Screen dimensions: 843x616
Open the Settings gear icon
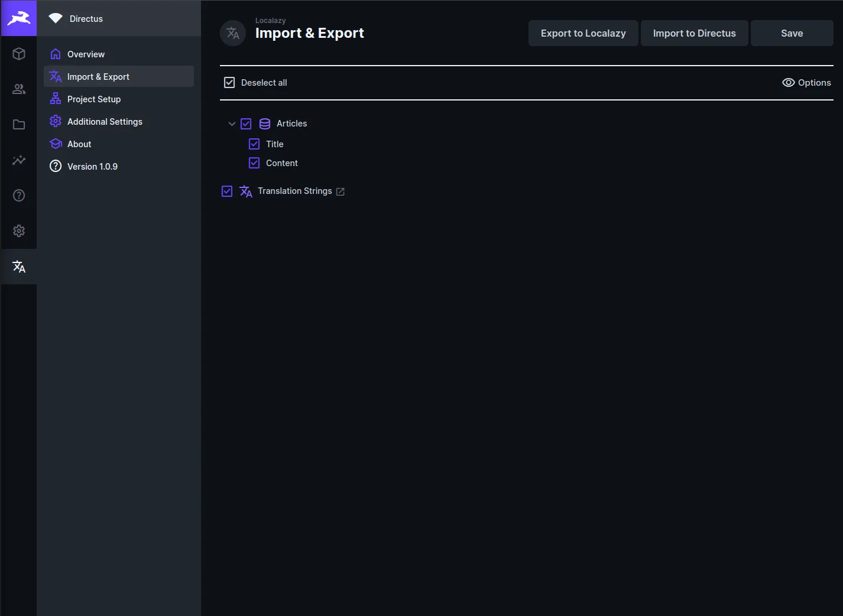19,231
